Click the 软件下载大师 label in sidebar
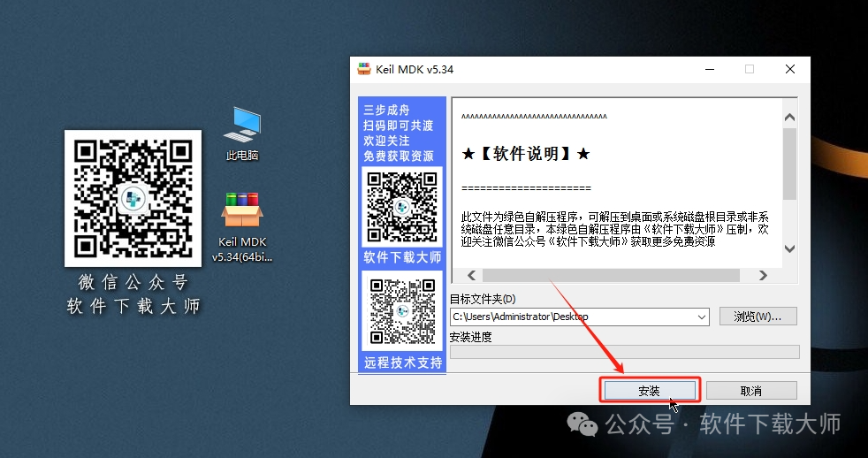Image resolution: width=868 pixels, height=458 pixels. [402, 257]
